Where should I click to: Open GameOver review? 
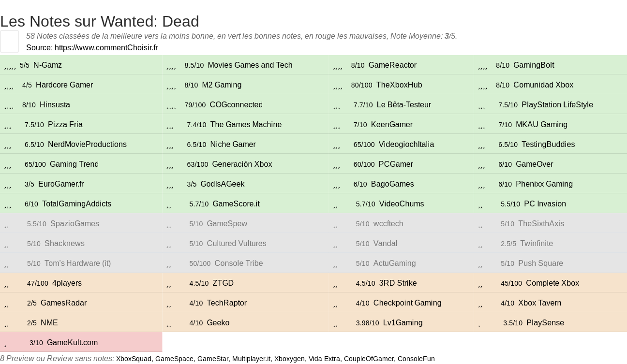coord(535,164)
